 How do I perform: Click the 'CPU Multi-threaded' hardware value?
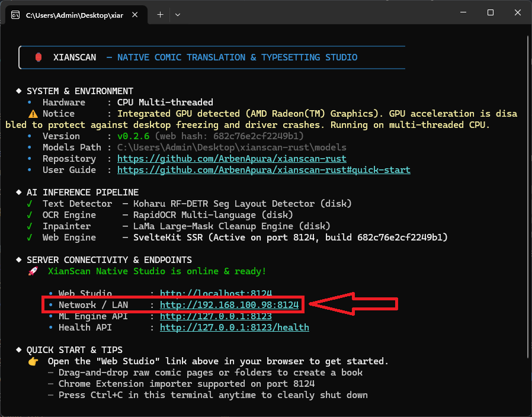pyautogui.click(x=165, y=102)
